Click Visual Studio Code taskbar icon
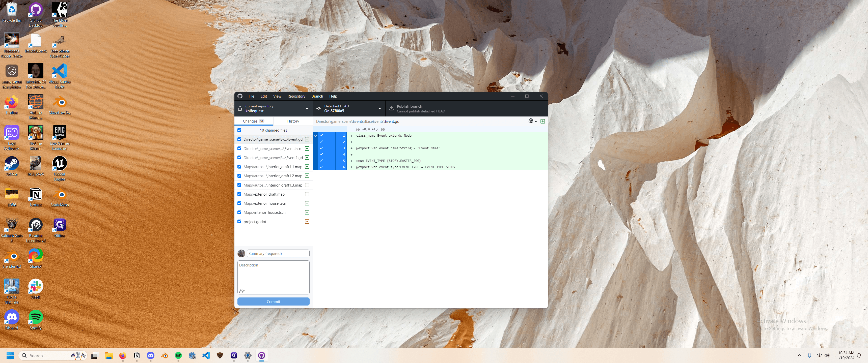This screenshot has width=868, height=363. [206, 356]
